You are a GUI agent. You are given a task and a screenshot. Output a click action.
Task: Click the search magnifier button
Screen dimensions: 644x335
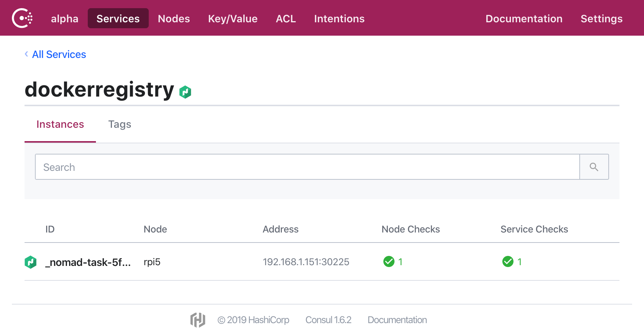(594, 167)
